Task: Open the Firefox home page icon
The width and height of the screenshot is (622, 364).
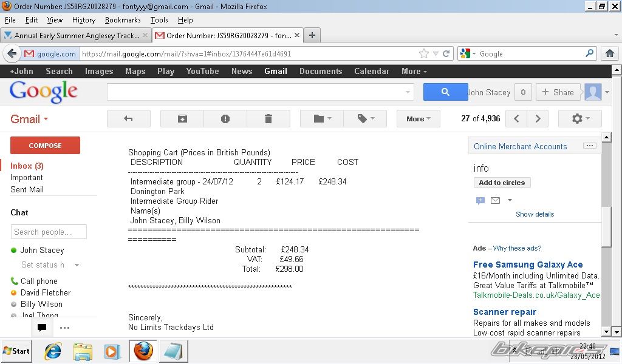Action: (610, 53)
